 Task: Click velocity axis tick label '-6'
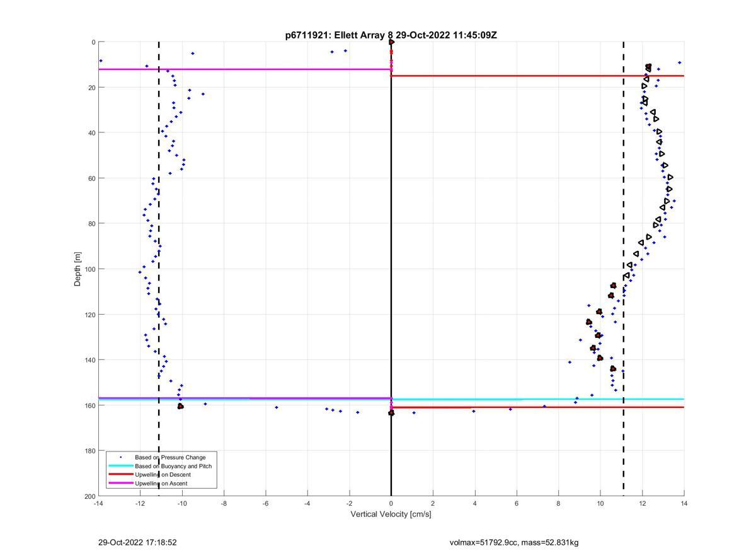pos(265,503)
